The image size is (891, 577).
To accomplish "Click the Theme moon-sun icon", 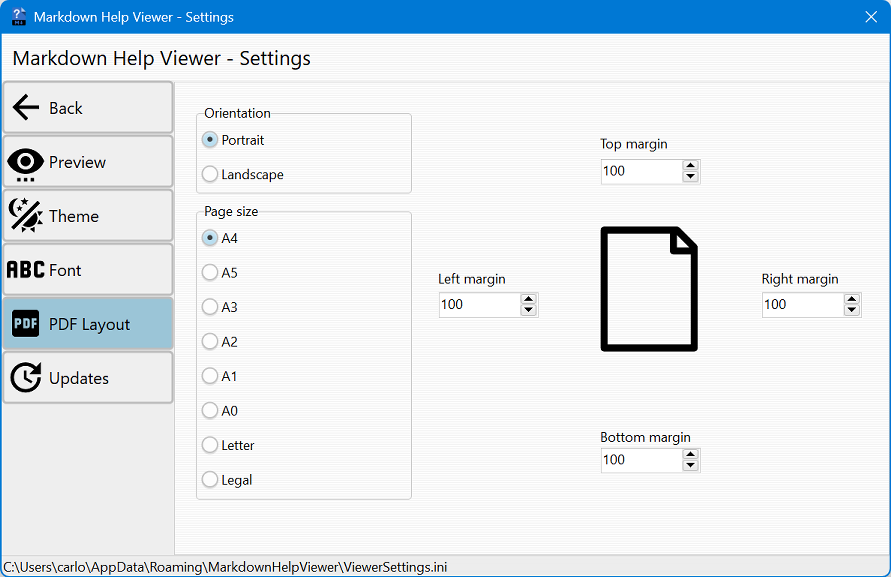I will (x=26, y=215).
